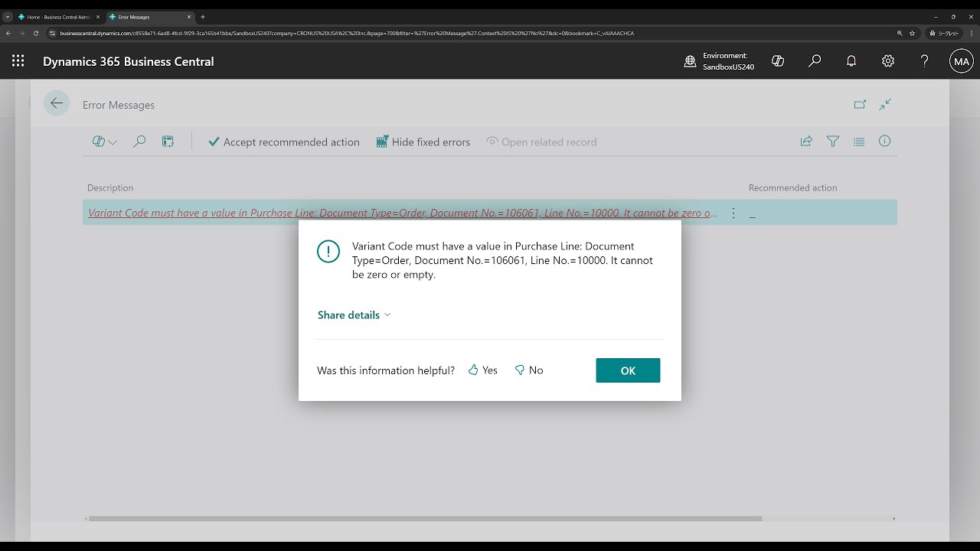This screenshot has width=980, height=551.
Task: Open the Analyze mode table icon
Action: (168, 142)
